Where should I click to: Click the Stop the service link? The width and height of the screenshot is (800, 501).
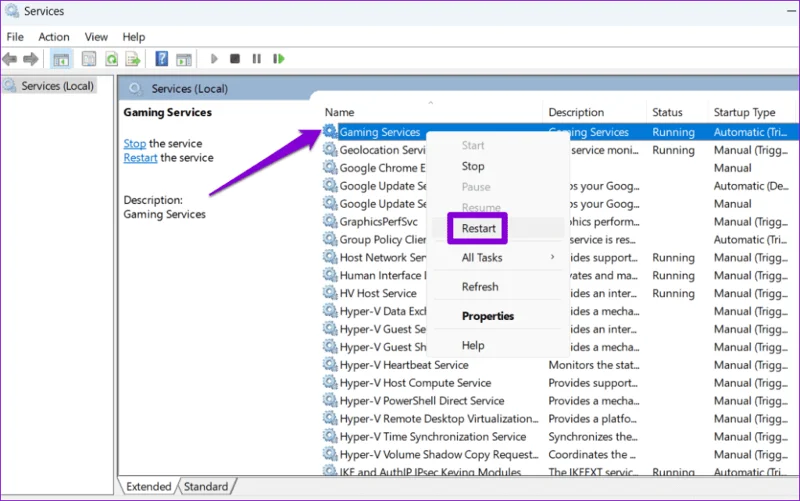[135, 143]
